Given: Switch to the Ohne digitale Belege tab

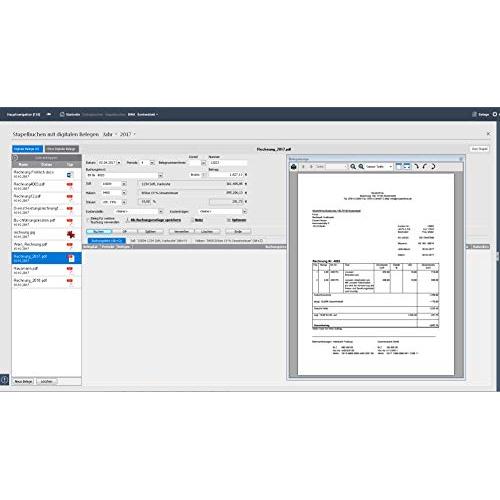Looking at the screenshot, I should pos(62,149).
